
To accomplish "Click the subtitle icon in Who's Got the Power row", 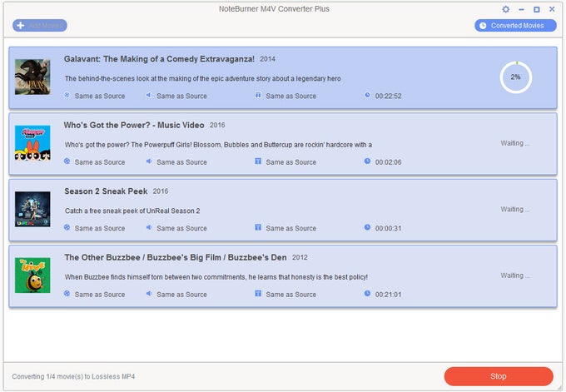I will pos(258,161).
